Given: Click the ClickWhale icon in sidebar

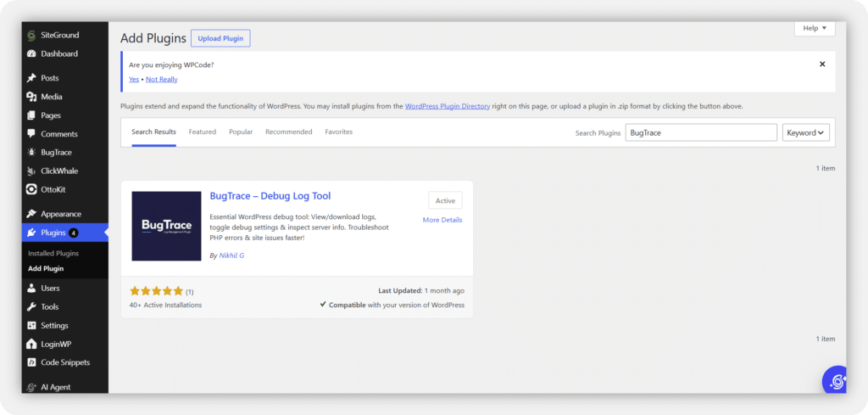Looking at the screenshot, I should (x=31, y=171).
